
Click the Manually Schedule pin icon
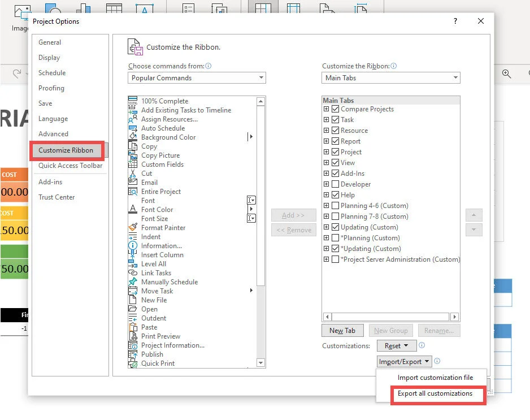[132, 282]
